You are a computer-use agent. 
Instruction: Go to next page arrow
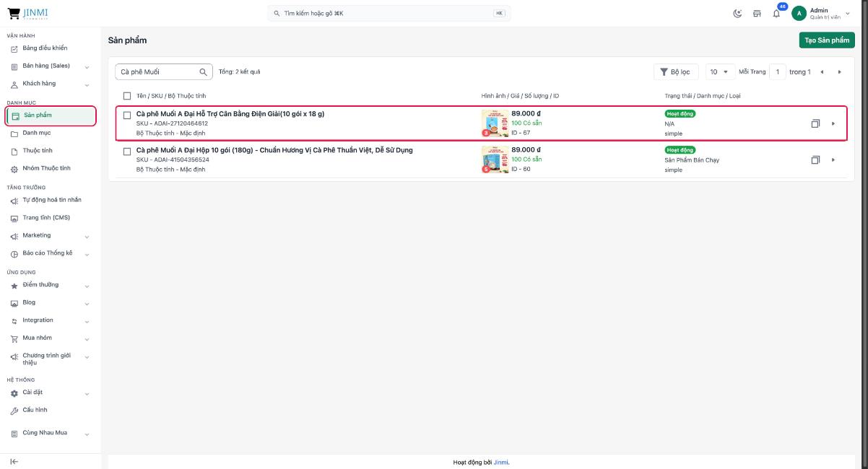coord(839,72)
